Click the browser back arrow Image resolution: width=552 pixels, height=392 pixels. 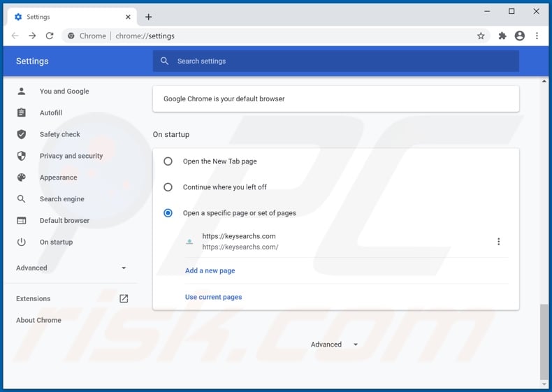15,36
